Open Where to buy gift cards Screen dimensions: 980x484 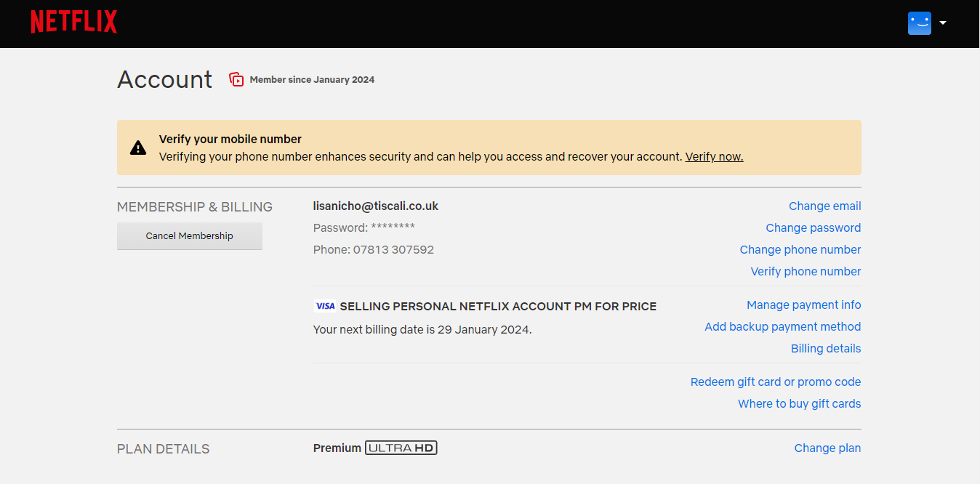pyautogui.click(x=800, y=404)
